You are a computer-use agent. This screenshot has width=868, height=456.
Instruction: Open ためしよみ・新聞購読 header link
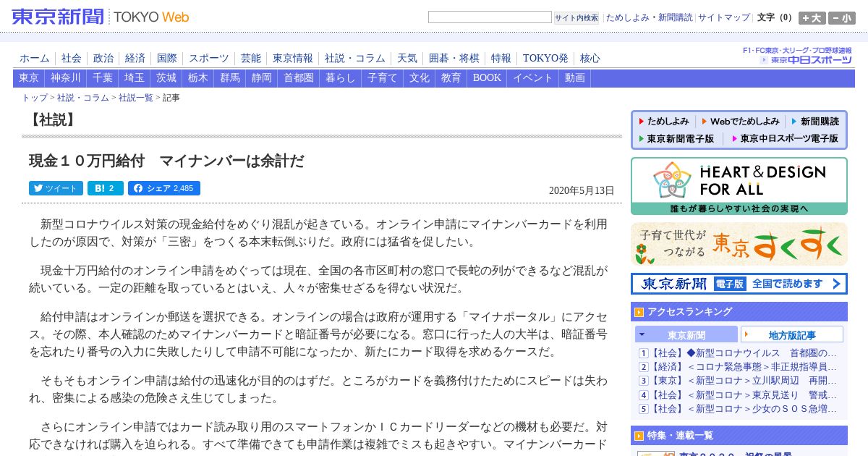(649, 17)
